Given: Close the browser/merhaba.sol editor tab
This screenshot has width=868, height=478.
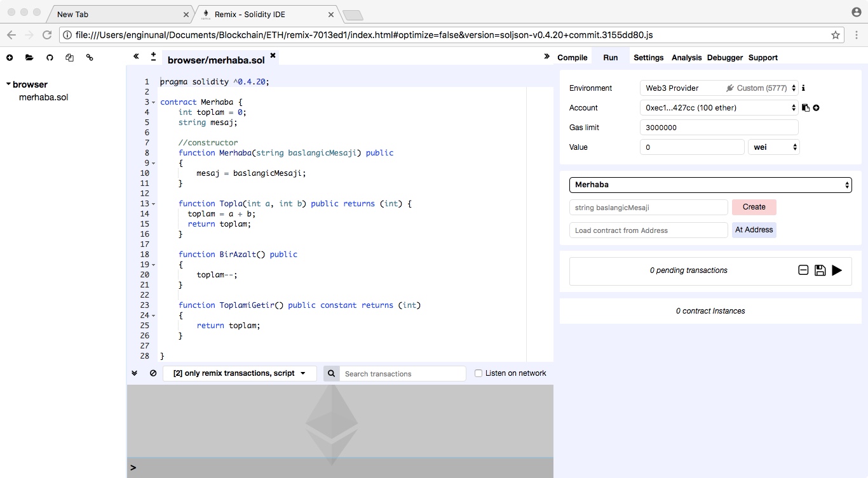Looking at the screenshot, I should (273, 55).
